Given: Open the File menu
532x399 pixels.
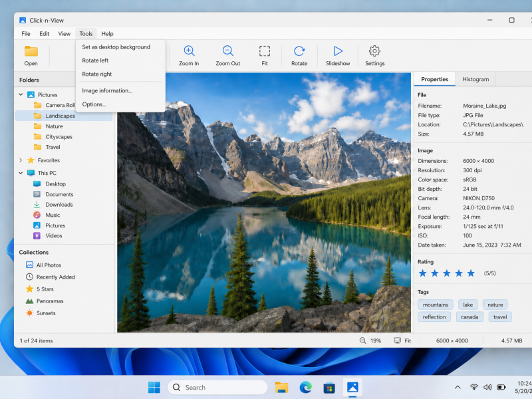Looking at the screenshot, I should (26, 34).
